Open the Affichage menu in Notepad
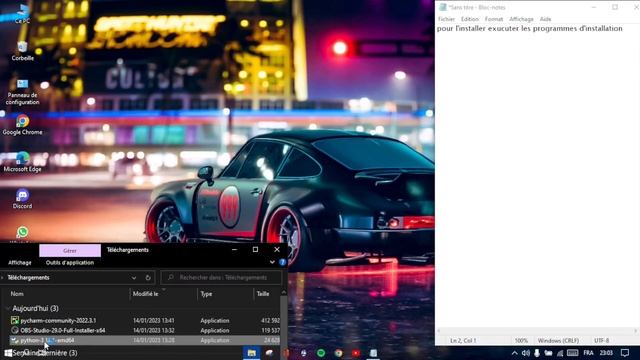 click(x=521, y=19)
